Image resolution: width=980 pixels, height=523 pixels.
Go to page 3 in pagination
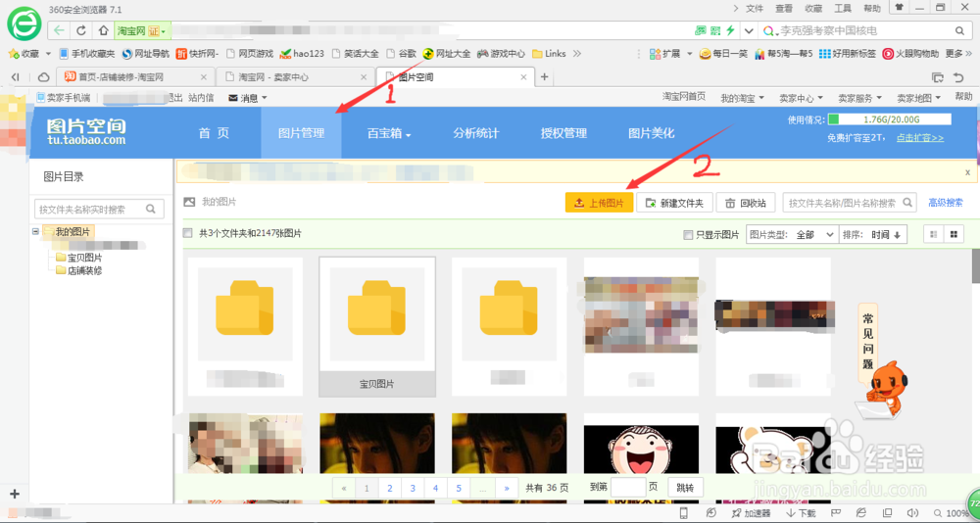pos(413,488)
